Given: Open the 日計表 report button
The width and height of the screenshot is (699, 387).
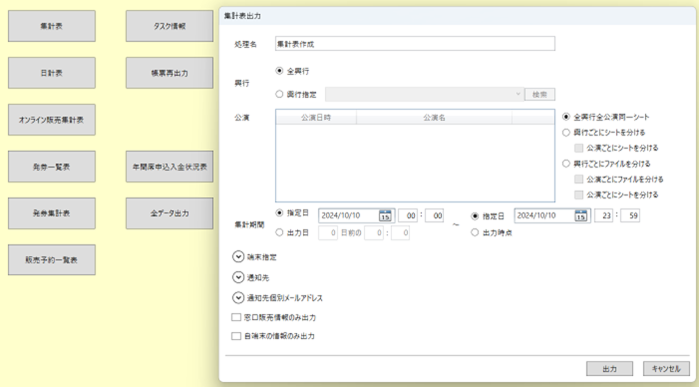Looking at the screenshot, I should (52, 73).
